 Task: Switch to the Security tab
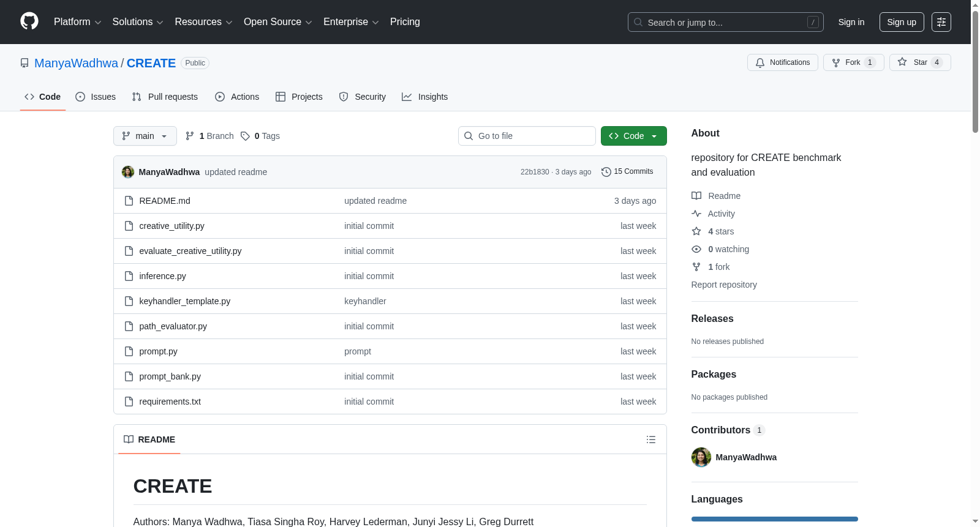[363, 97]
